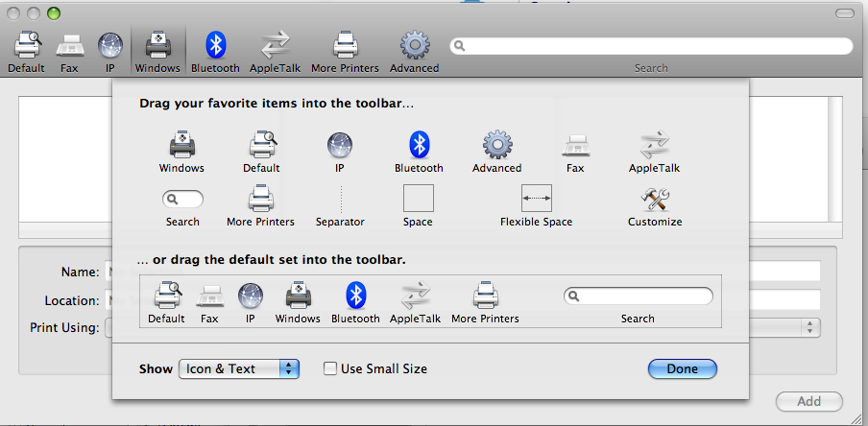Pick the Advanced gear in favorite items palette
Viewport: 868px width, 426px height.
(x=497, y=146)
